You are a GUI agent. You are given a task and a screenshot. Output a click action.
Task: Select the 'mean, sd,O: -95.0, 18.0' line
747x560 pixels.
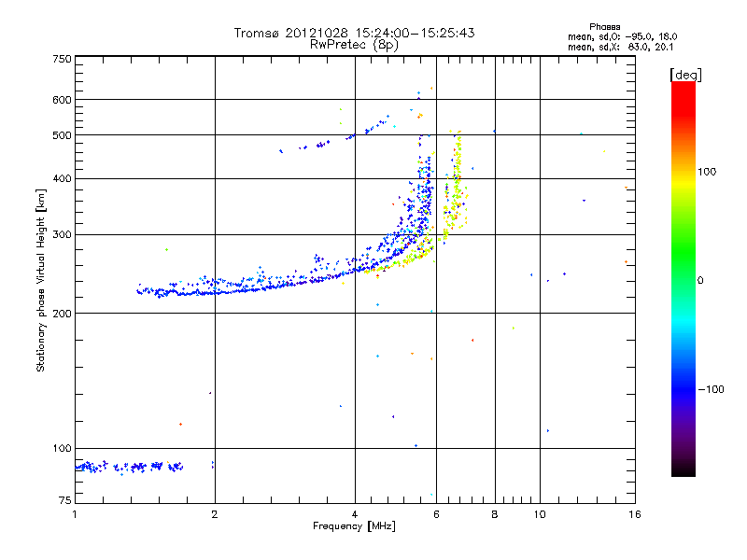[622, 36]
